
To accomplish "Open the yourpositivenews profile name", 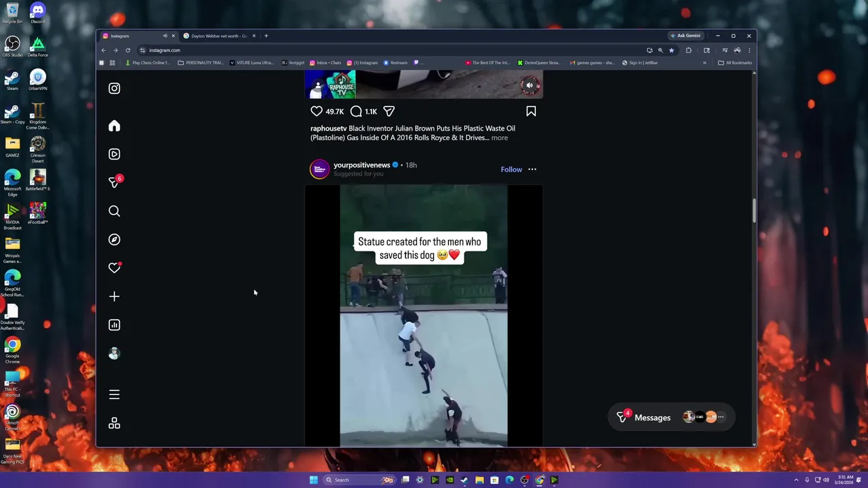I will [x=361, y=165].
